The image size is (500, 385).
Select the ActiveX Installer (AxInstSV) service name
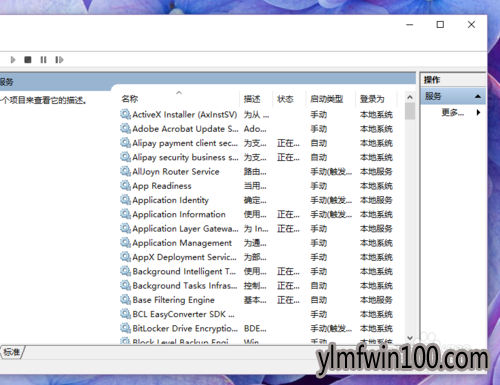pyautogui.click(x=185, y=114)
